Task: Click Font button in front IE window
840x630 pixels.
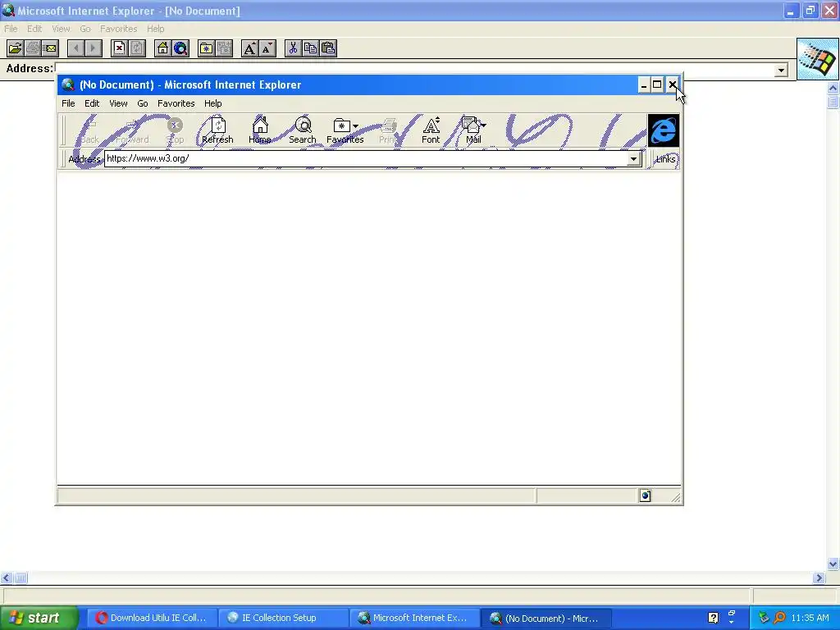Action: coord(431,130)
